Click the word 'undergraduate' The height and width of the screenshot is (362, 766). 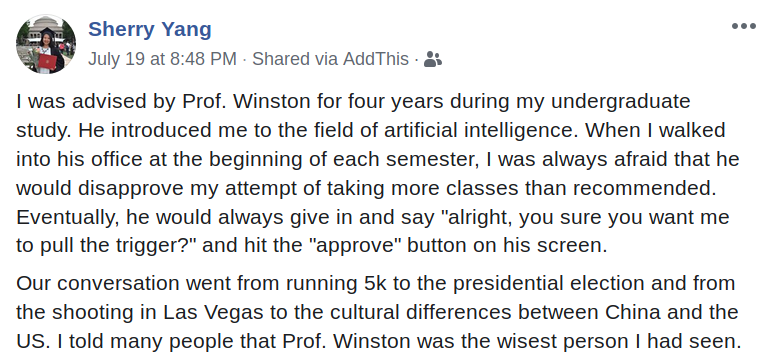click(x=621, y=102)
